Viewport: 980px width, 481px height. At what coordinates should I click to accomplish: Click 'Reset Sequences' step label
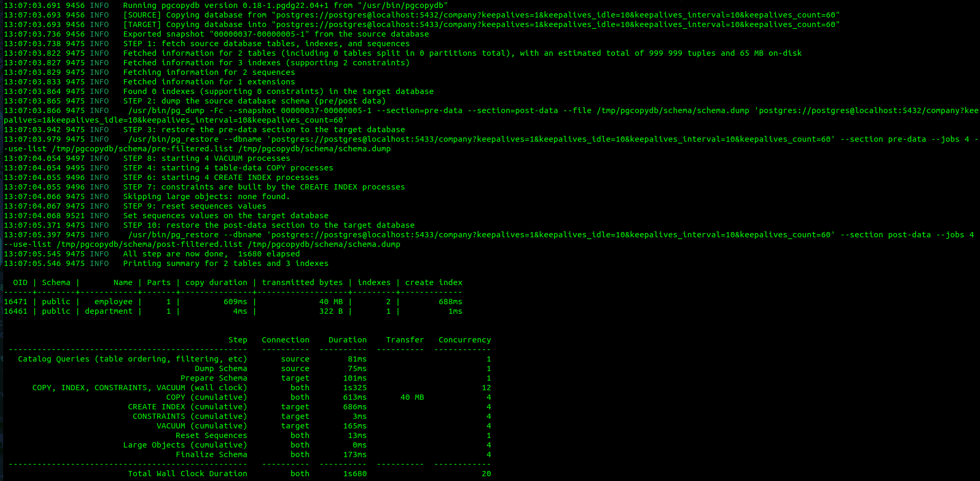(211, 435)
